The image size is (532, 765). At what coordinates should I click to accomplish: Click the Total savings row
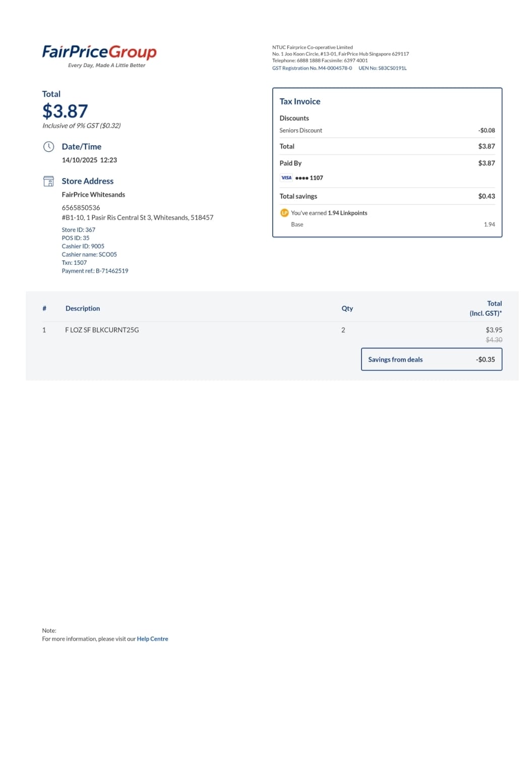387,196
